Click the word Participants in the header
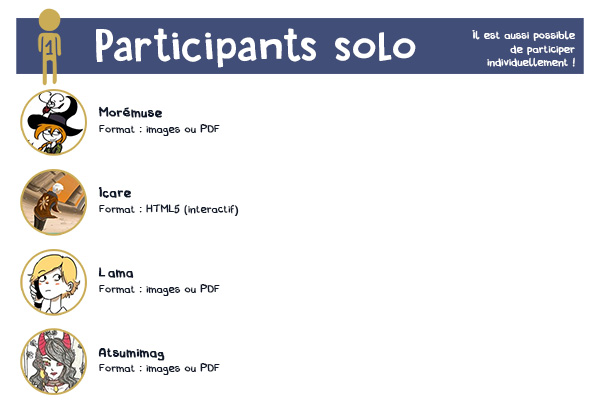Viewport: 600px width, 406px height. [206, 47]
